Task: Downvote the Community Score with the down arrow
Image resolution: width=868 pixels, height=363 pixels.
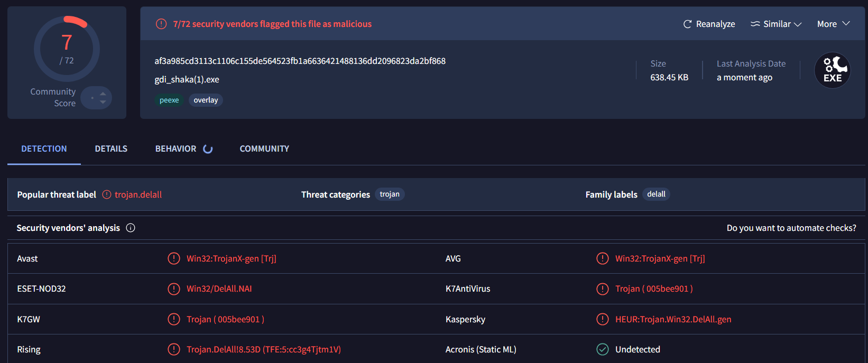Action: click(103, 102)
